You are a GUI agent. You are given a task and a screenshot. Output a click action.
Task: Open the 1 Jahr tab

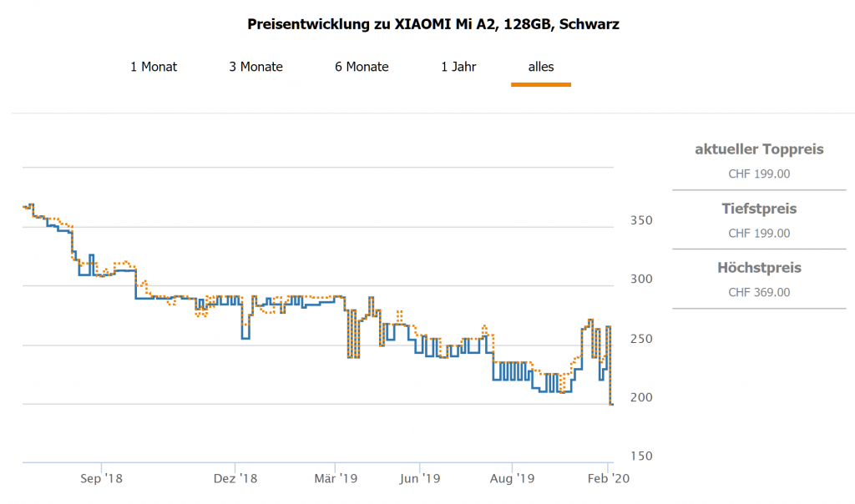point(458,67)
